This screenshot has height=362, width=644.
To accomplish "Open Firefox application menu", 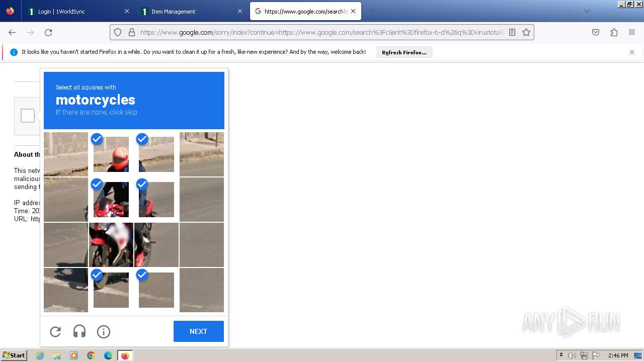I will tap(632, 32).
